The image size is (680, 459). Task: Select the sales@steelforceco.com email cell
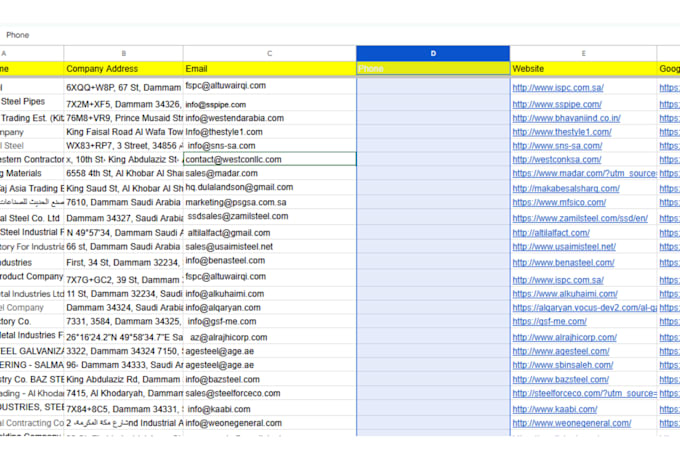(269, 393)
